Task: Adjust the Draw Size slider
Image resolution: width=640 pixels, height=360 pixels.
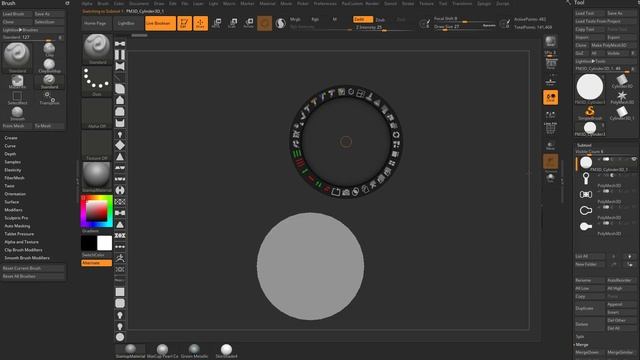Action: click(x=465, y=27)
